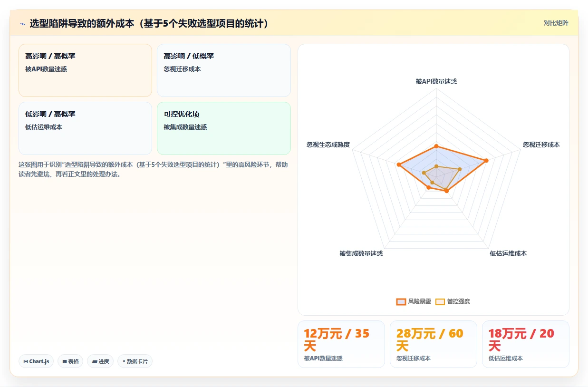Image resolution: width=588 pixels, height=387 pixels.
Task: Click the 表格 tag chip
Action: [70, 361]
